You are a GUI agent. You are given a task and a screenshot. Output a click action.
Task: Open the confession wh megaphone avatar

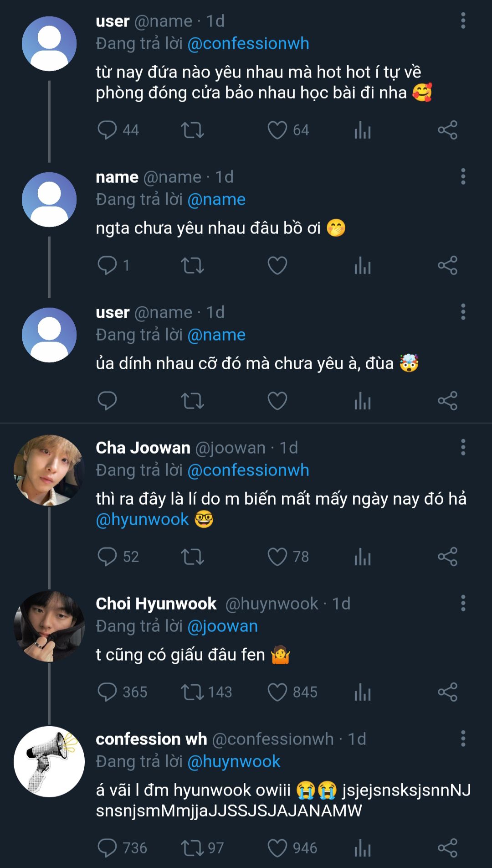click(49, 761)
